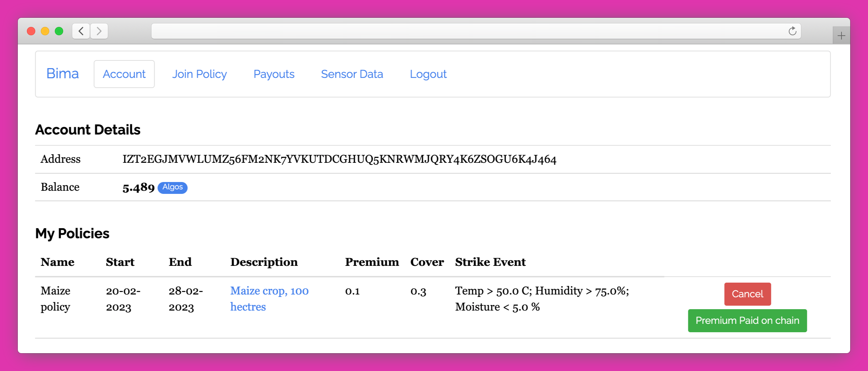This screenshot has width=868, height=371.
Task: Click the Algos badge next to balance
Action: coord(172,187)
